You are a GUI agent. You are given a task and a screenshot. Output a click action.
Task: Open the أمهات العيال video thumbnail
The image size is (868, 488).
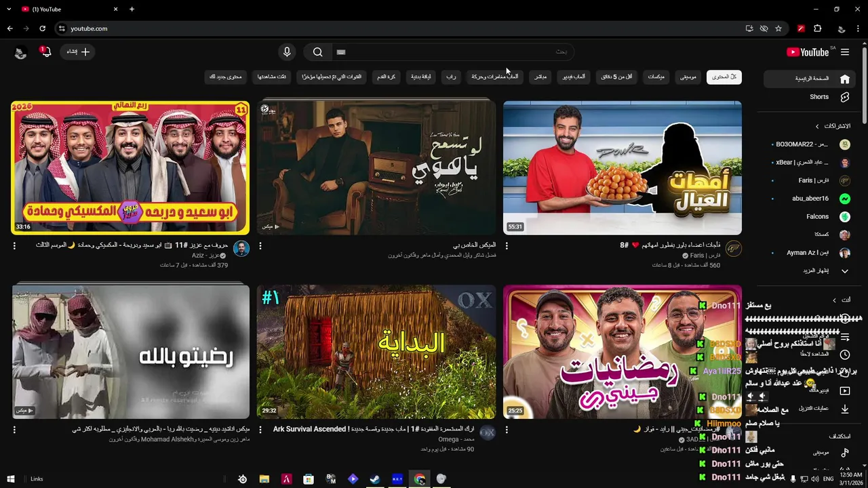pyautogui.click(x=623, y=167)
